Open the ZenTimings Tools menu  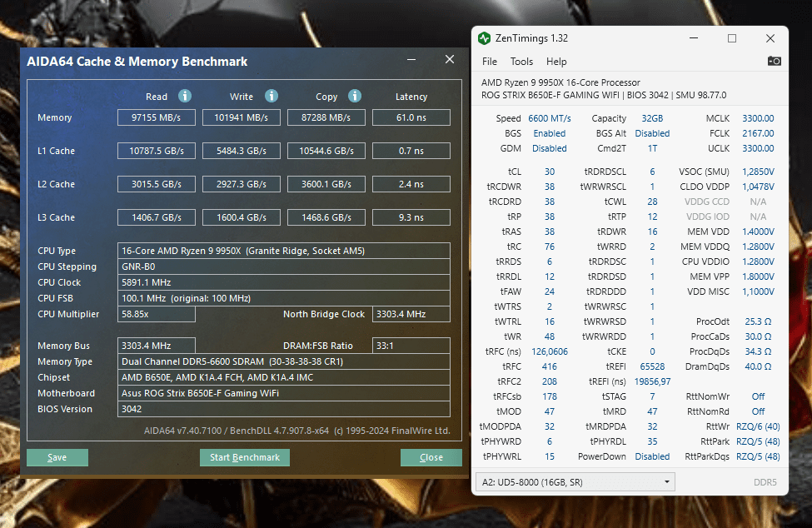click(521, 62)
